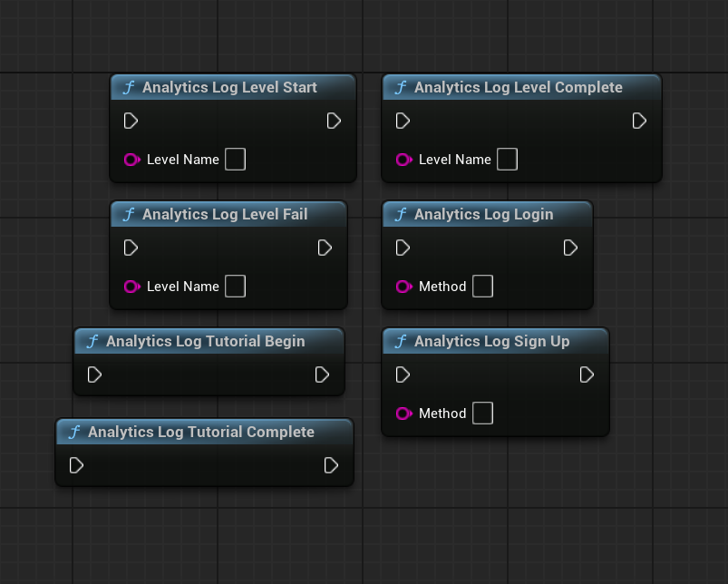
Task: Click output execution pin on Analytics Log Level Complete
Action: point(639,121)
